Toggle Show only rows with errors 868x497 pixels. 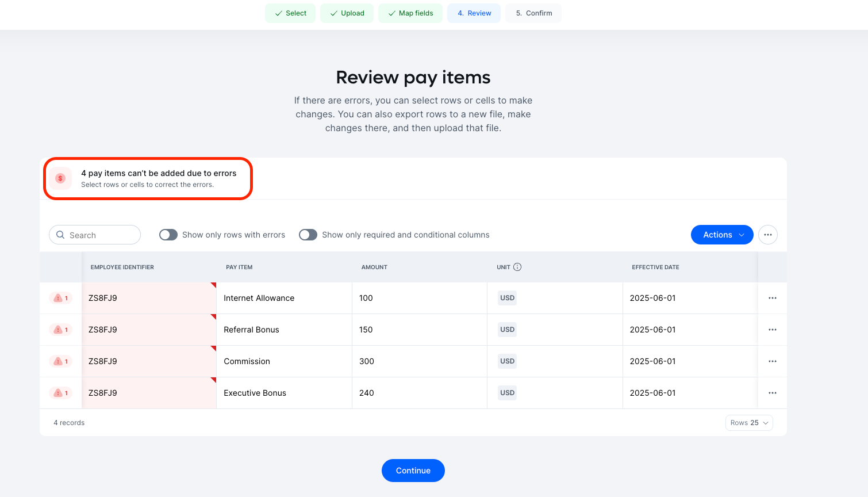click(168, 235)
